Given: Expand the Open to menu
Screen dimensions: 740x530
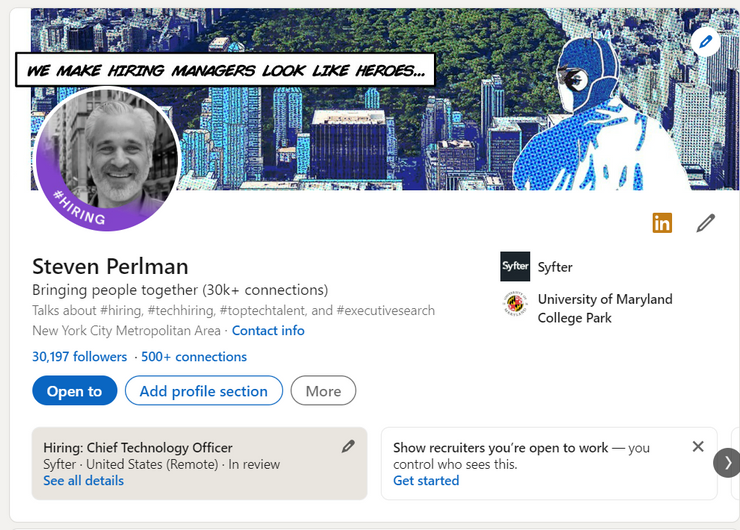Looking at the screenshot, I should (x=74, y=391).
